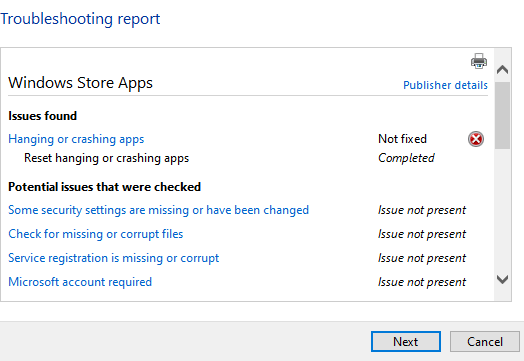The width and height of the screenshot is (524, 361).
Task: Click the scrollbar up arrow
Action: pyautogui.click(x=502, y=70)
